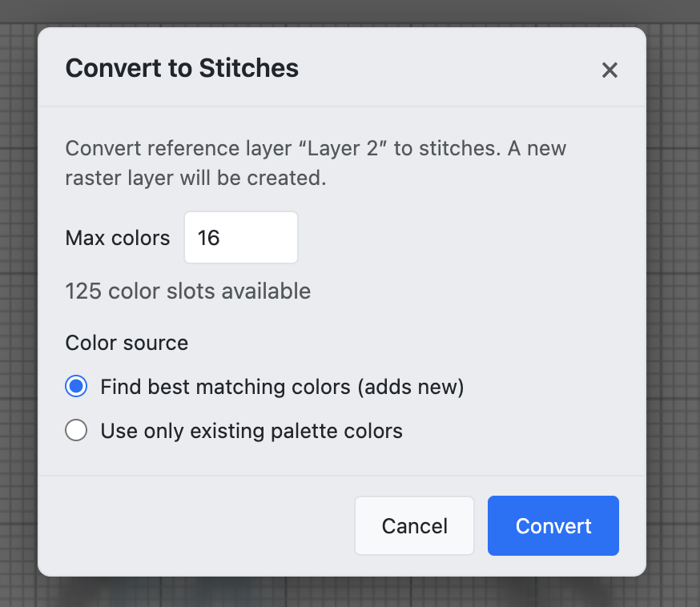Screen dimensions: 700x607
Task: Click the Color source section label
Action: (126, 343)
